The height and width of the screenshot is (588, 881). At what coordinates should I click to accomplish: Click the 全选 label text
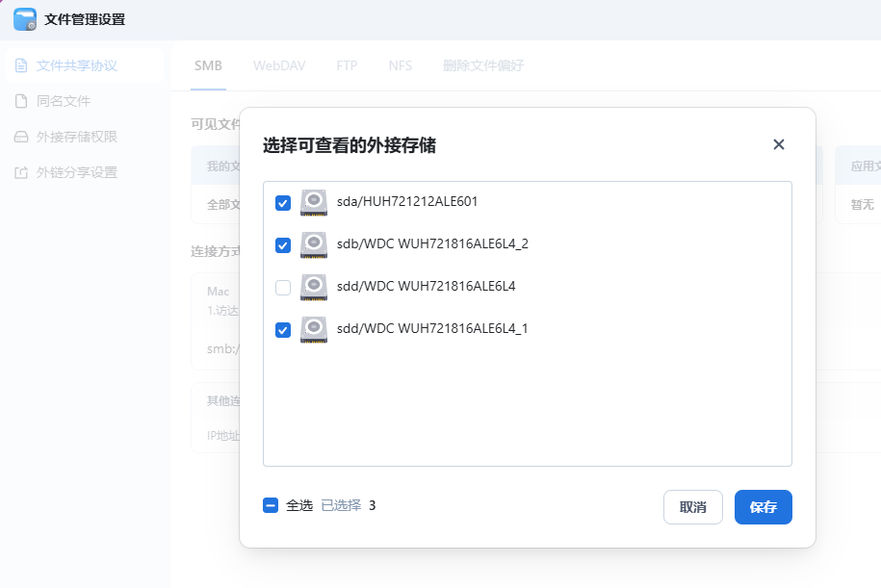298,505
